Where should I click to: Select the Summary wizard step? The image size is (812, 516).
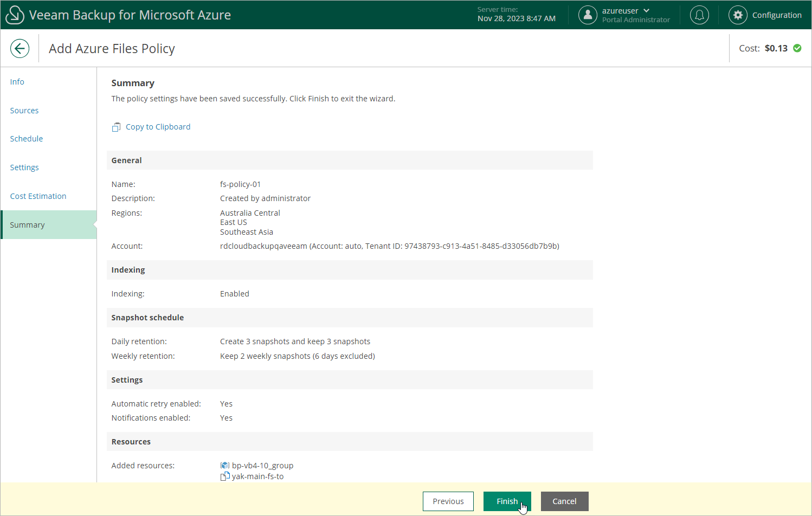(x=49, y=224)
